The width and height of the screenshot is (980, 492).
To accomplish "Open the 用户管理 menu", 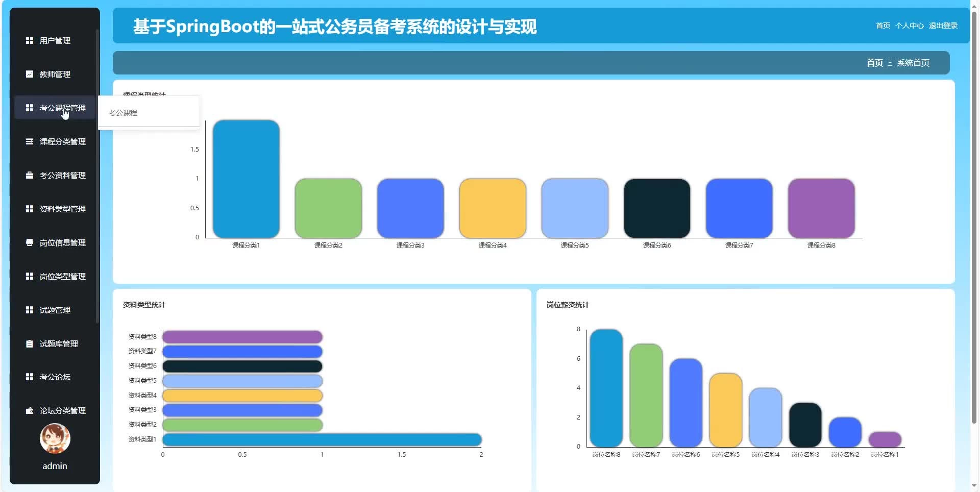I will coord(55,40).
